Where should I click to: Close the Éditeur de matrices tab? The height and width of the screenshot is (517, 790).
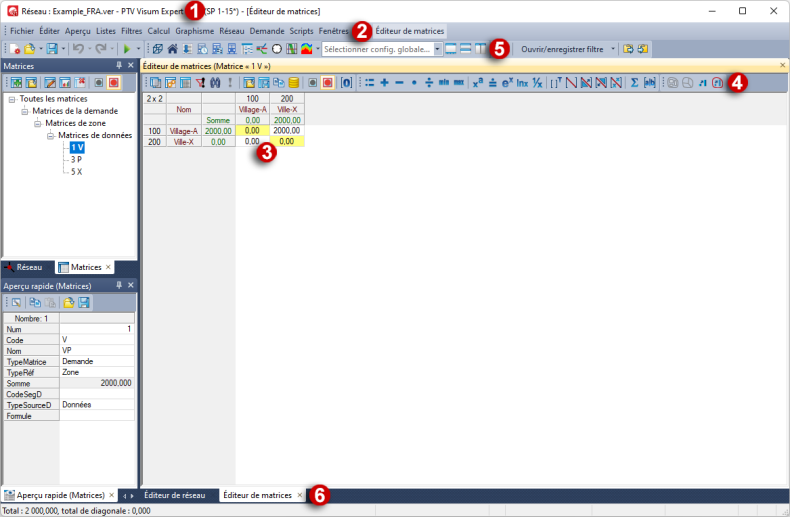[300, 495]
